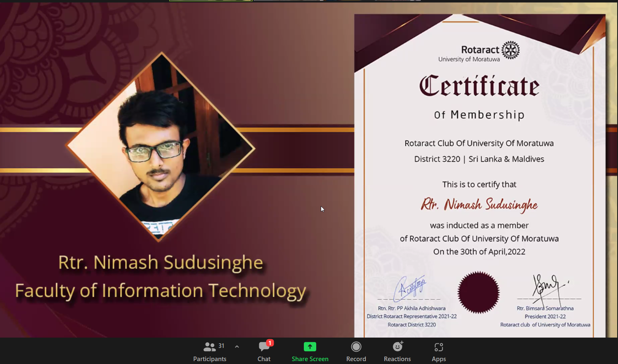Screen dimensions: 618x364
Task: Open the Apps panel
Action: (x=439, y=352)
